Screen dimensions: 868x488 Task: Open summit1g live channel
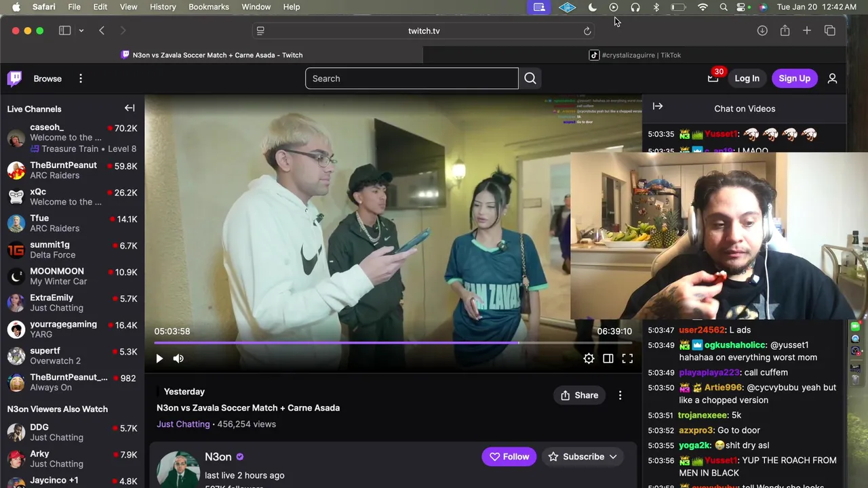[x=72, y=249]
